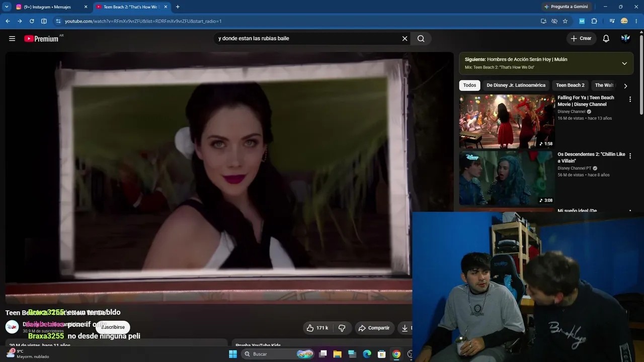This screenshot has height=362, width=644.
Task: Select the Teen Beach 2 filter chip
Action: (x=570, y=85)
